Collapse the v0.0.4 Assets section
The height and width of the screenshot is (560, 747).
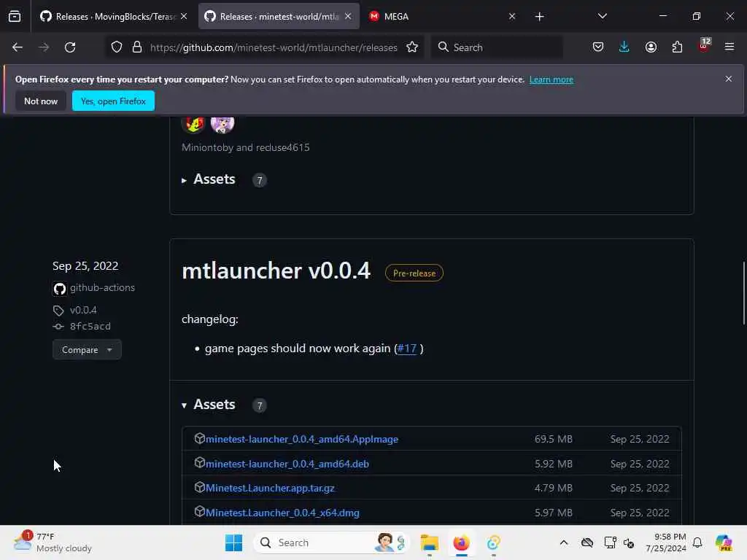pos(209,405)
